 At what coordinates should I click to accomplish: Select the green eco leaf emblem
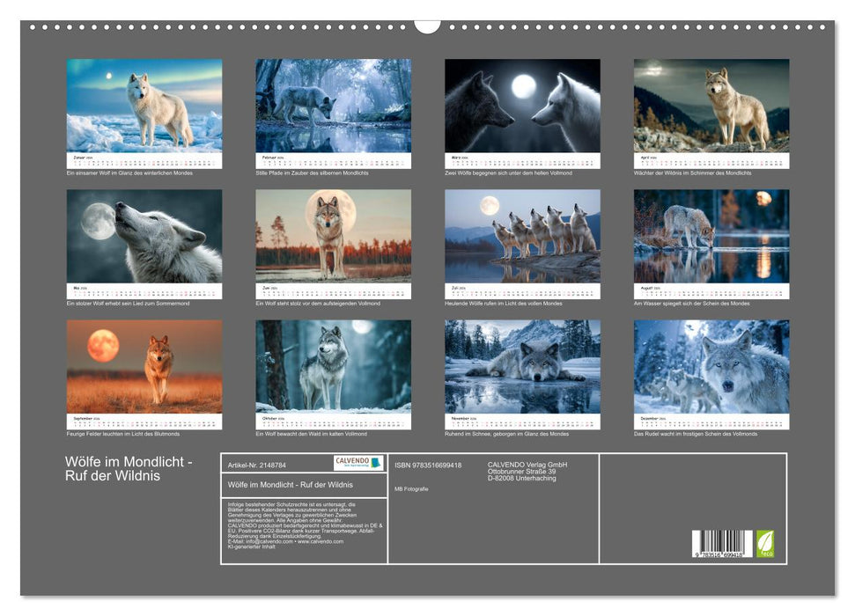tap(764, 544)
